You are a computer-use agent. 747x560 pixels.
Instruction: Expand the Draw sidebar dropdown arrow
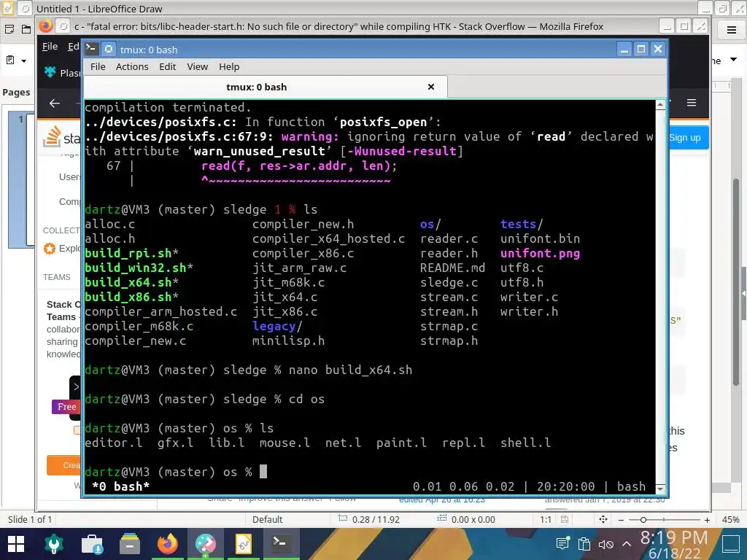(734, 60)
